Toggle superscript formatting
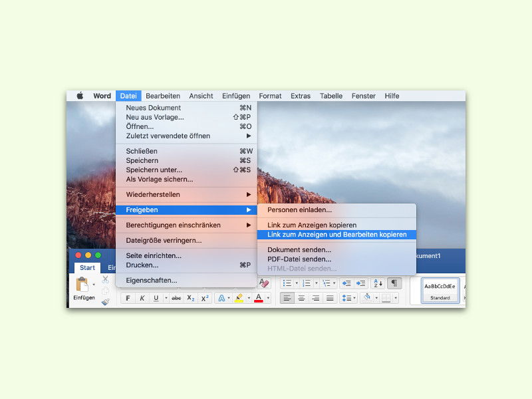532x399 pixels. pos(205,298)
